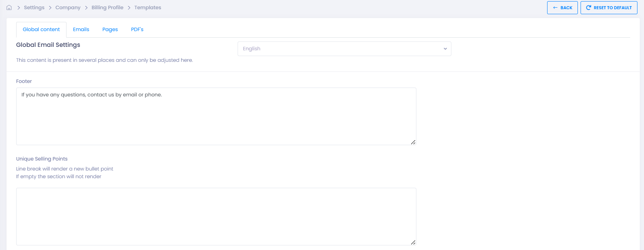This screenshot has height=250, width=644.
Task: Click the back arrow icon
Action: [x=555, y=8]
